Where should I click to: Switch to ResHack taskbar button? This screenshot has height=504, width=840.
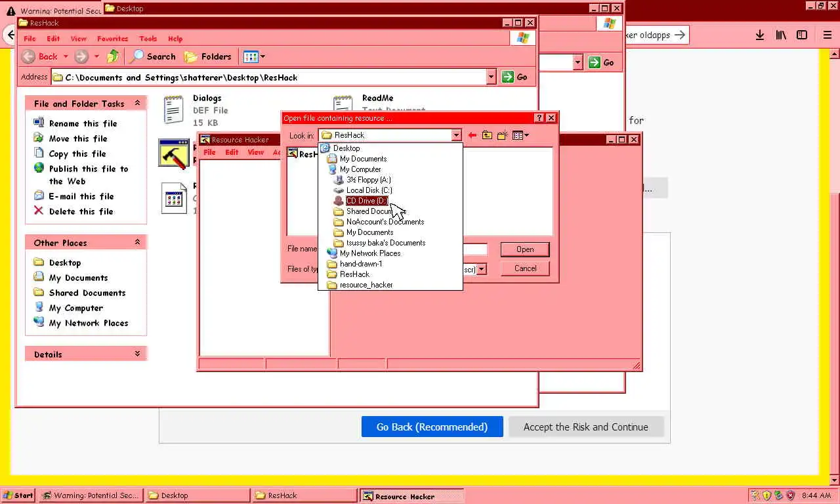click(x=304, y=495)
